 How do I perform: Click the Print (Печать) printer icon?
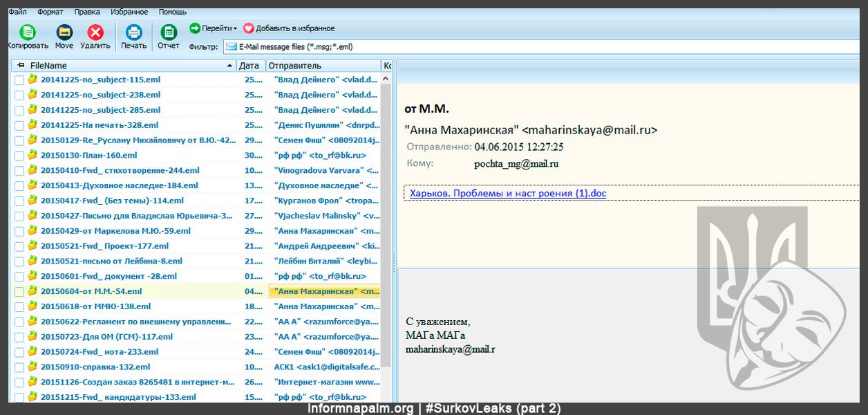(x=133, y=32)
